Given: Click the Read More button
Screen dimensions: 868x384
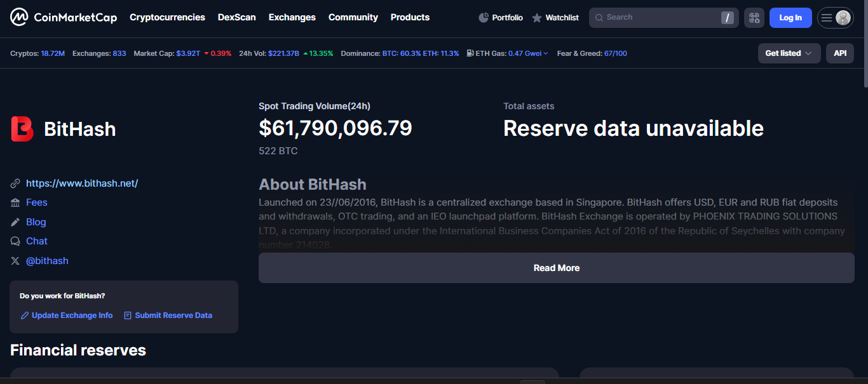Looking at the screenshot, I should coord(557,268).
